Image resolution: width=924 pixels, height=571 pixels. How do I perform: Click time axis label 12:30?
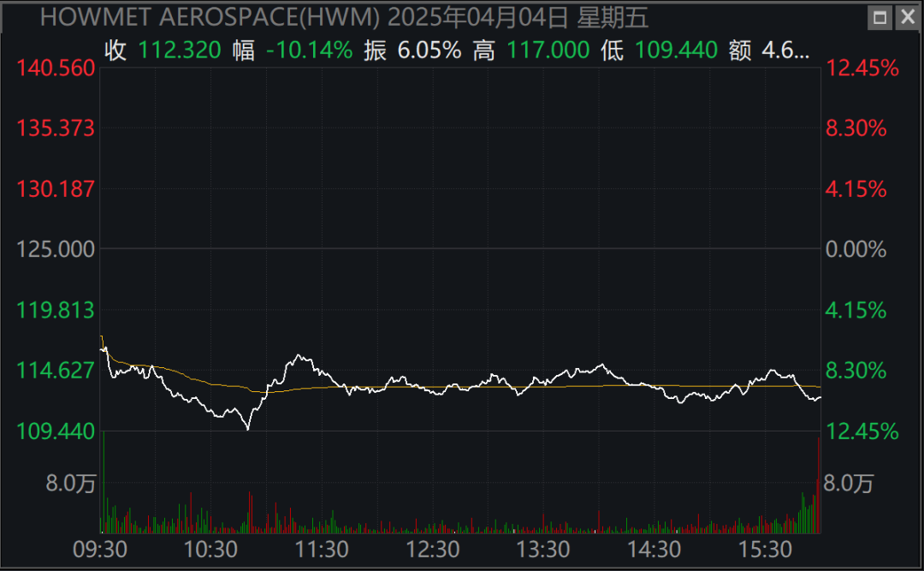pyautogui.click(x=433, y=550)
